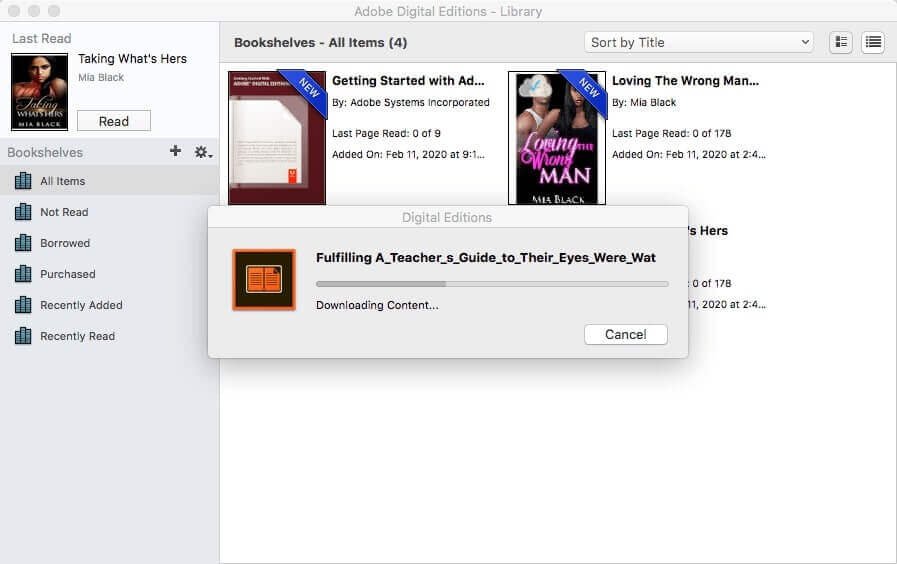This screenshot has height=564, width=897.
Task: Select the Borrowed shelf label
Action: coord(65,243)
